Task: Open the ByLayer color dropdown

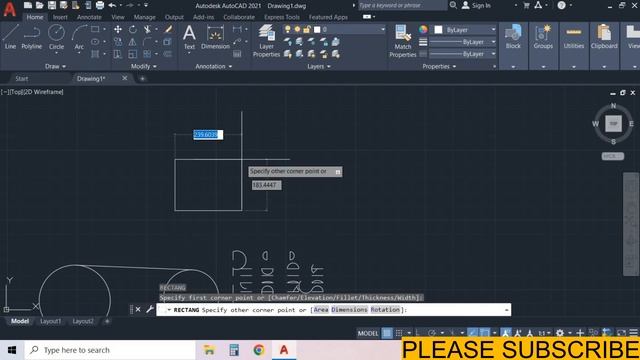Action: click(465, 30)
